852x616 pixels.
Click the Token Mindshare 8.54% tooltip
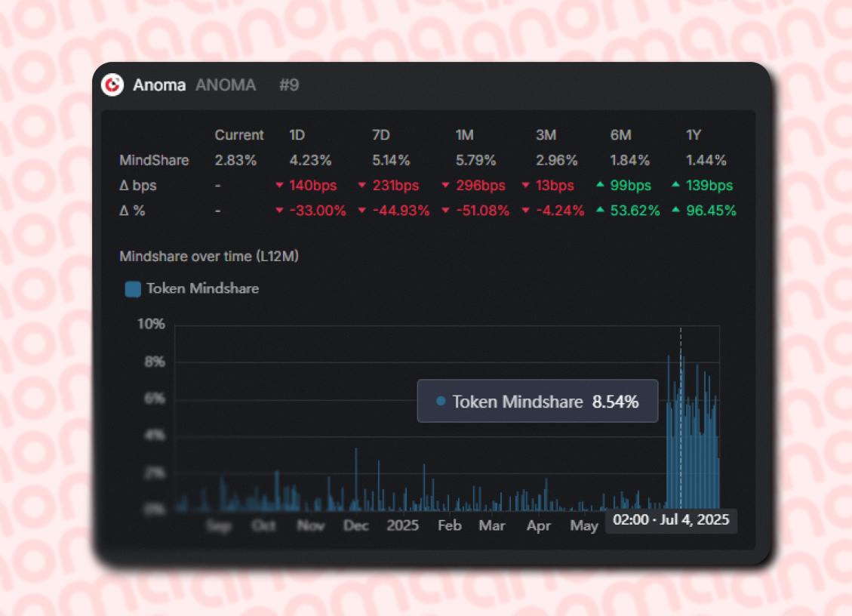[x=537, y=402]
